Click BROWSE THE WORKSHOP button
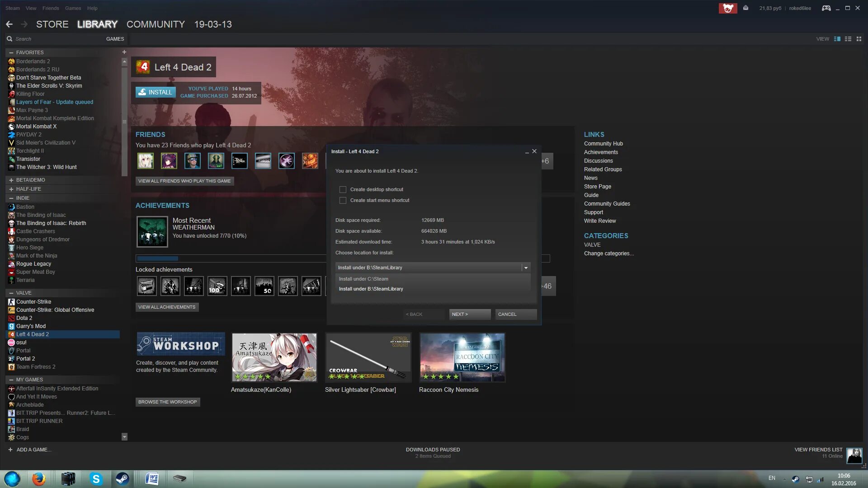 (x=168, y=402)
